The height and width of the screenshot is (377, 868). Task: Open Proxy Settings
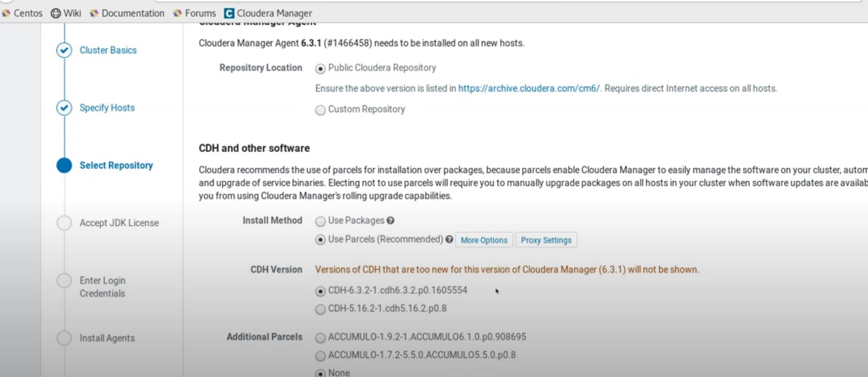pyautogui.click(x=546, y=240)
